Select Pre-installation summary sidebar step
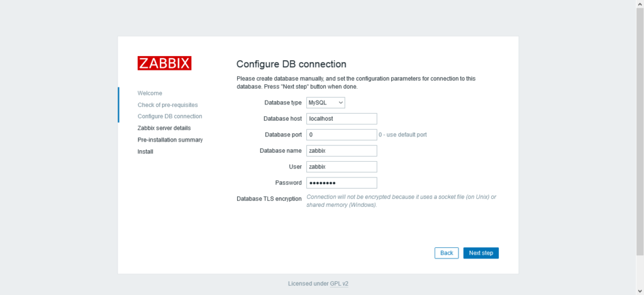The height and width of the screenshot is (295, 644). [170, 140]
